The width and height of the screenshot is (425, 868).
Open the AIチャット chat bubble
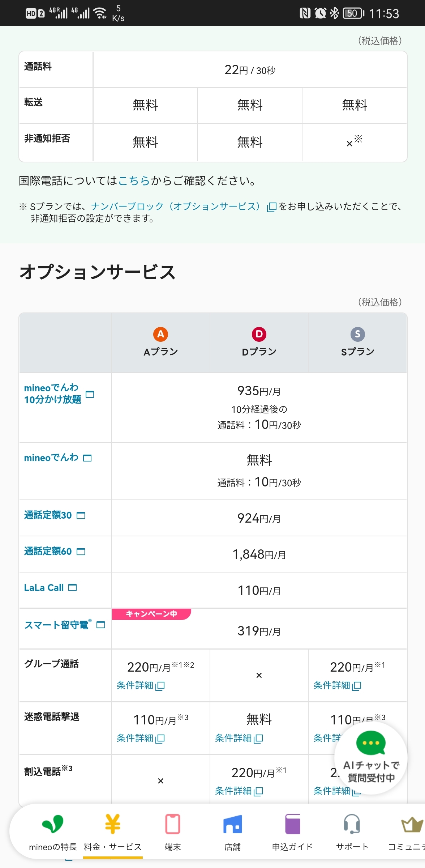coord(371,758)
